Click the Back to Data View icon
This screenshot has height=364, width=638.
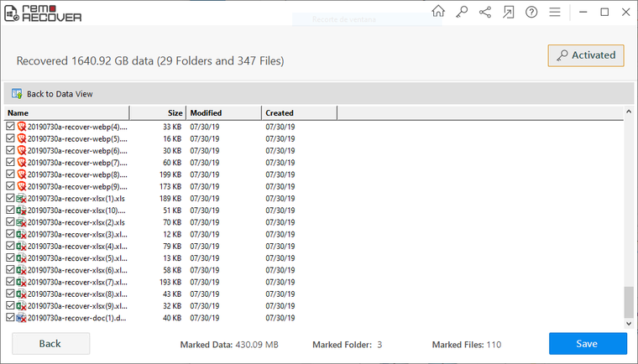17,94
